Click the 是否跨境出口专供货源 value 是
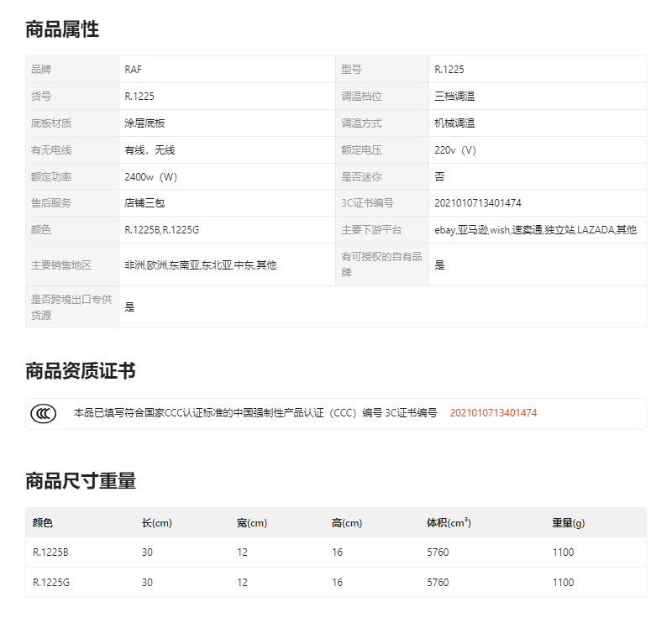Image resolution: width=672 pixels, height=623 pixels. 129,306
